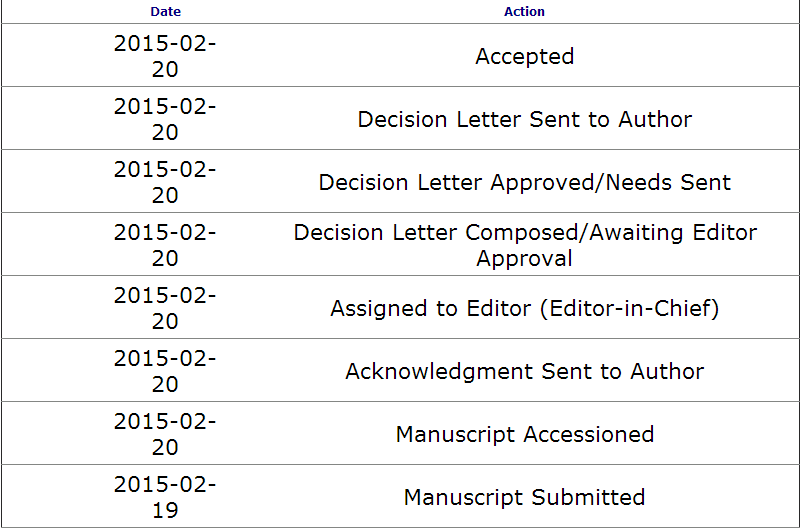Select the date for Assigned to Editor row
Screen dimensions: 800x529
(165, 308)
